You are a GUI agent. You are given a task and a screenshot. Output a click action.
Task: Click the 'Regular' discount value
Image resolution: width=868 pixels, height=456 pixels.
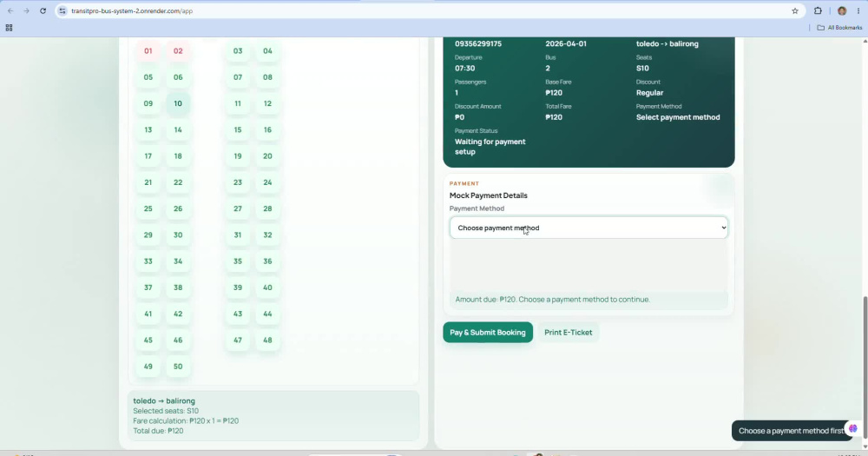tap(649, 93)
